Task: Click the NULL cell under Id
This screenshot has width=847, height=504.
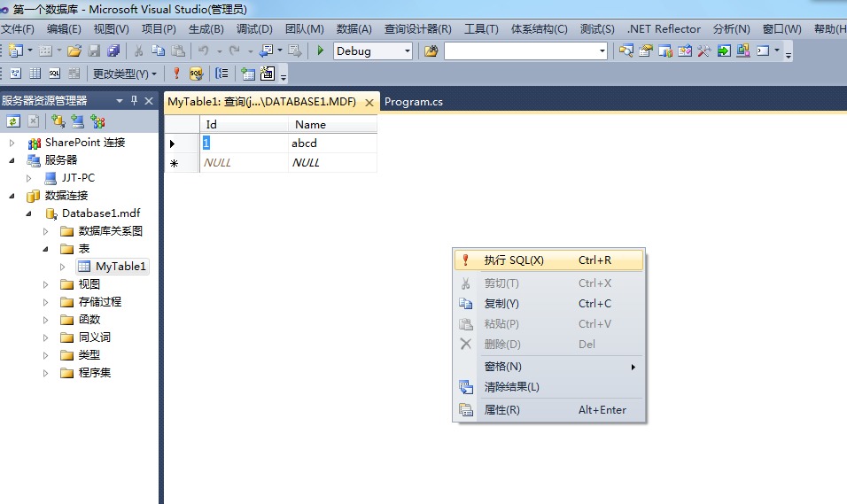Action: click(x=244, y=163)
